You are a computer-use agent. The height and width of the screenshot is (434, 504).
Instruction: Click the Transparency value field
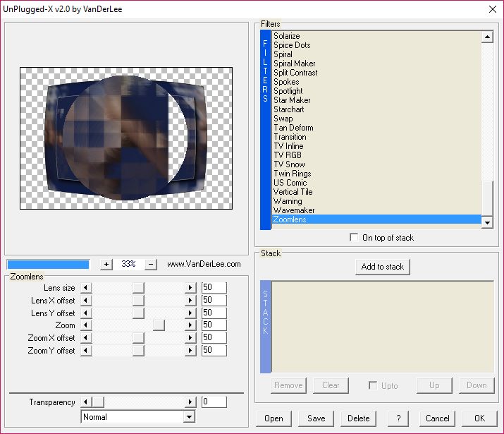pyautogui.click(x=214, y=402)
